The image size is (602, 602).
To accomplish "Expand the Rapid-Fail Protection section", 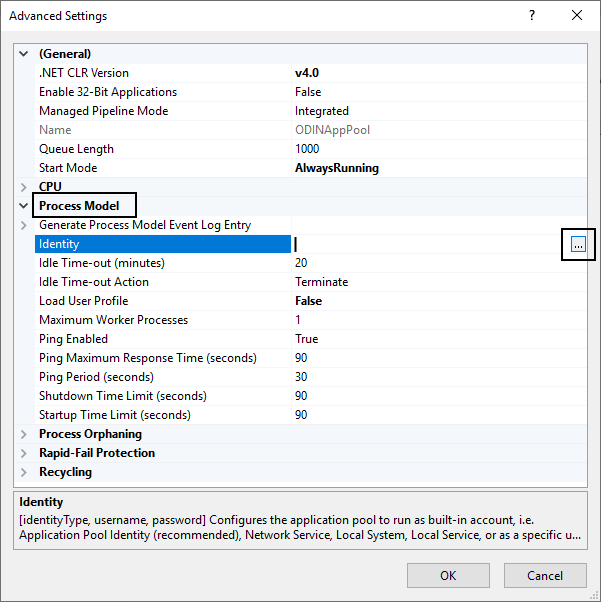I will (24, 453).
